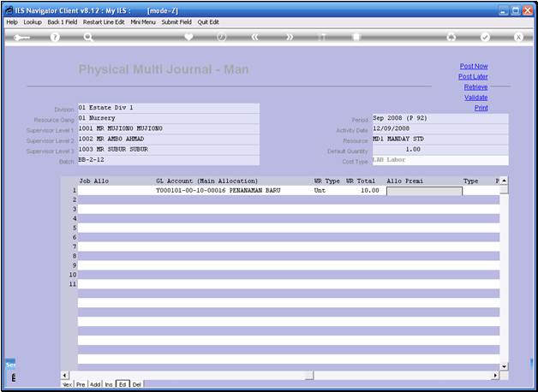The height and width of the screenshot is (392, 538).
Task: Click Supervisor Level 3 field MR SUBUR
Action: click(169, 150)
